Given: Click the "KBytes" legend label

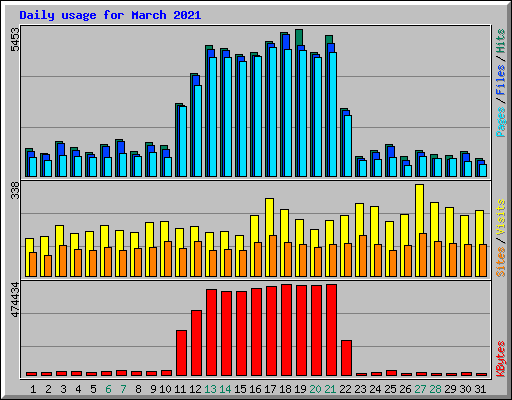Looking at the screenshot, I should coord(500,358).
